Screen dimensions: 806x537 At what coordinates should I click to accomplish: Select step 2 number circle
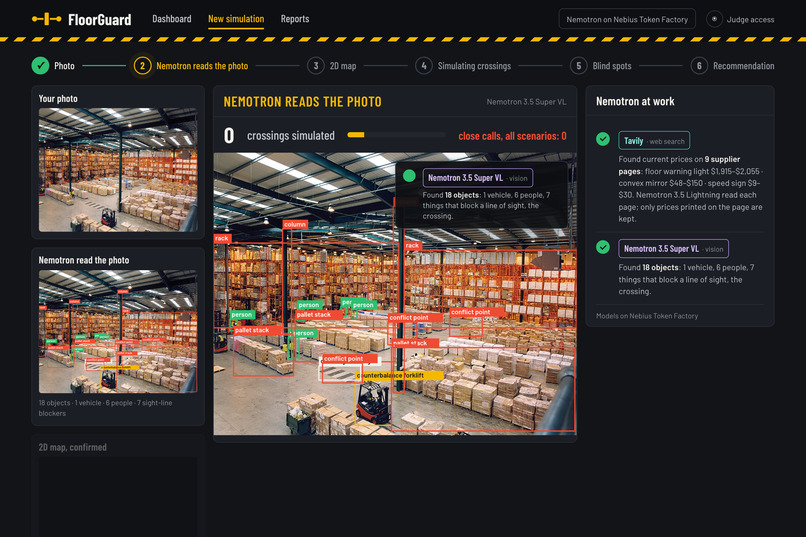coord(142,66)
